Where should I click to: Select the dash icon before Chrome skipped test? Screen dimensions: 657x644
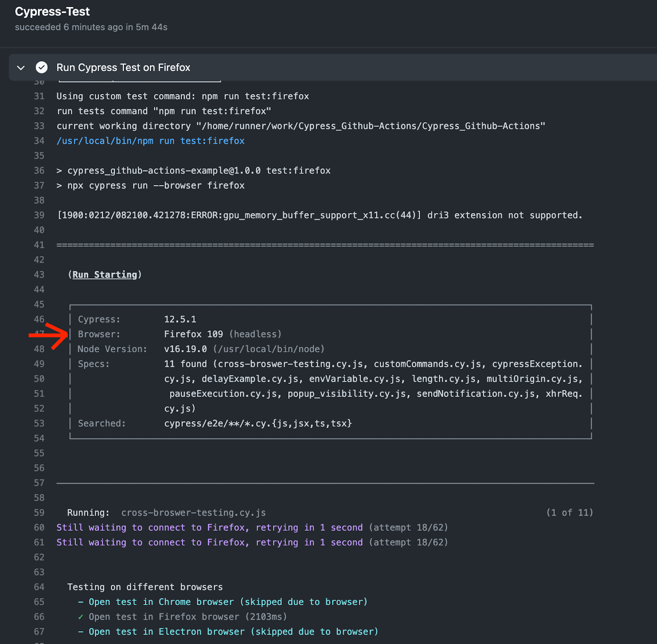(81, 602)
